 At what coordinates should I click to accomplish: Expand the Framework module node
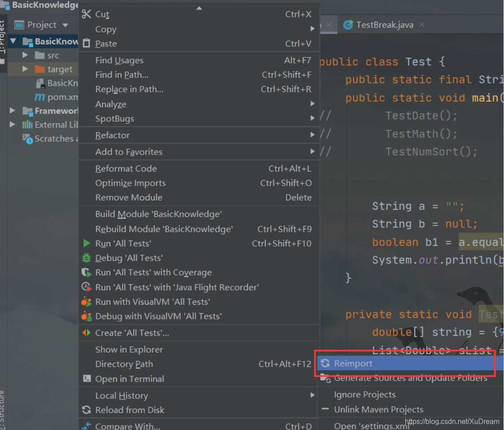coord(12,111)
